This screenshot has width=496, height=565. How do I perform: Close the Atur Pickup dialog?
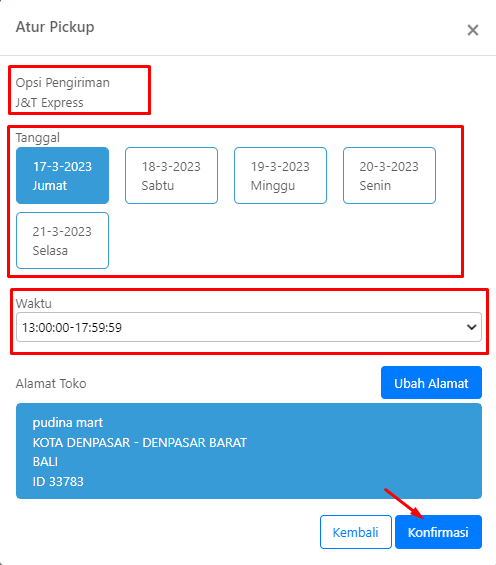tap(473, 30)
